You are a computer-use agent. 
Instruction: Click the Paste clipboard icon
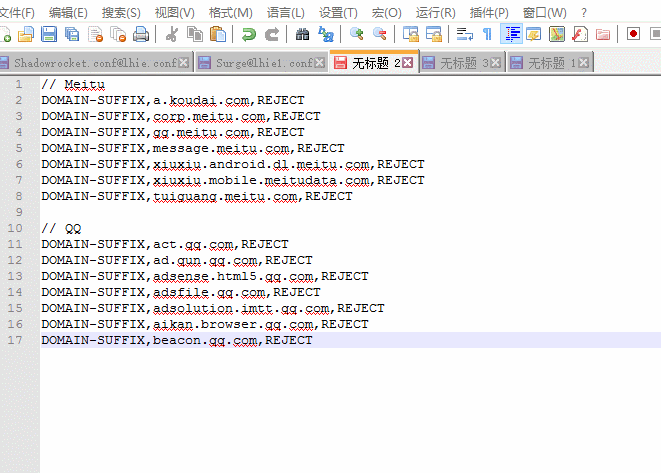click(x=218, y=34)
